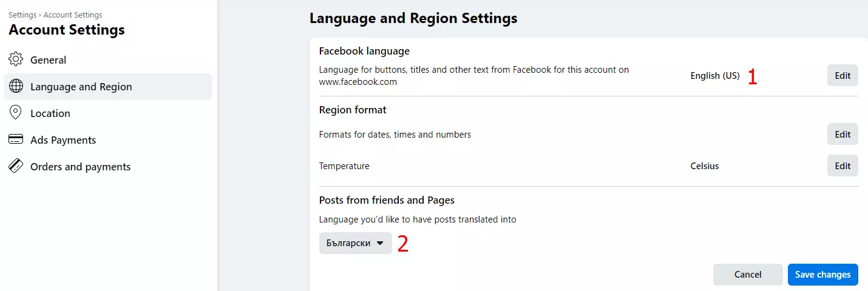Click the Posts from friends and Pages heading
Viewport: 868px width, 291px height.
(x=387, y=200)
